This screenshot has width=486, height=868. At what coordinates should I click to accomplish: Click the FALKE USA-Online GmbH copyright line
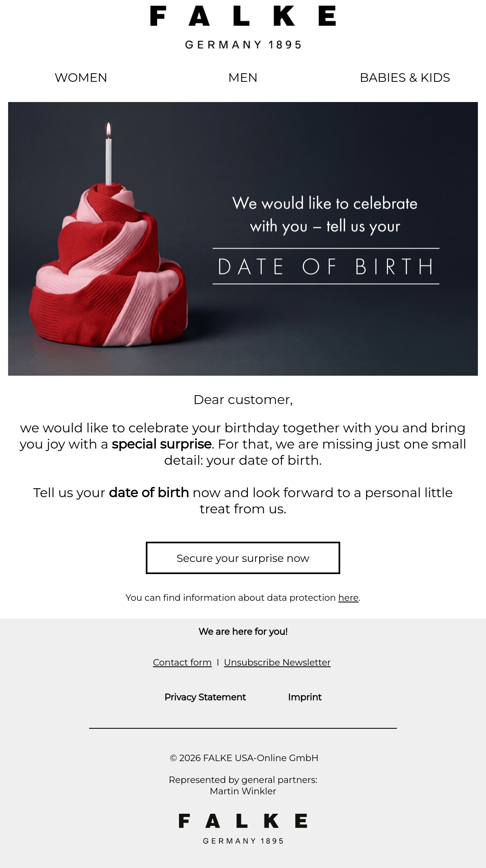pos(244,758)
